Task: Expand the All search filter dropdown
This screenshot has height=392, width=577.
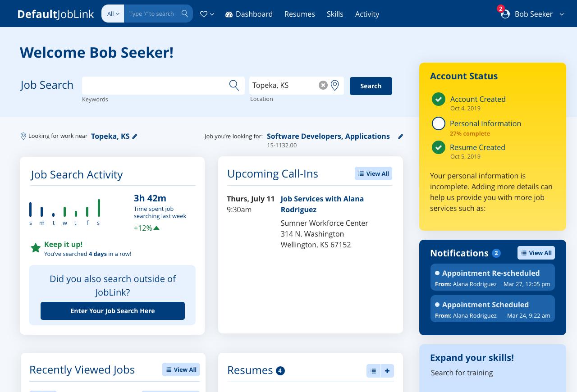Action: point(112,14)
